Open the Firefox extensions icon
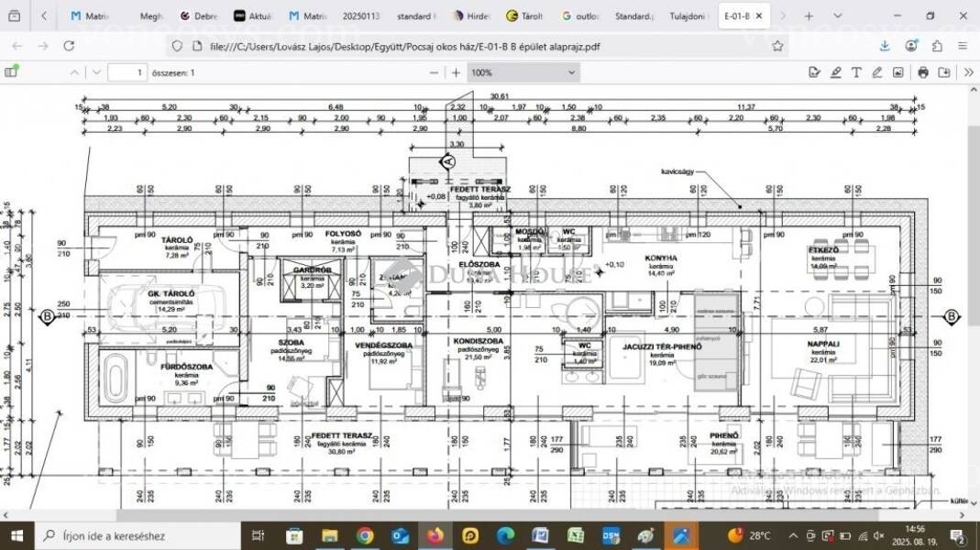 click(936, 46)
